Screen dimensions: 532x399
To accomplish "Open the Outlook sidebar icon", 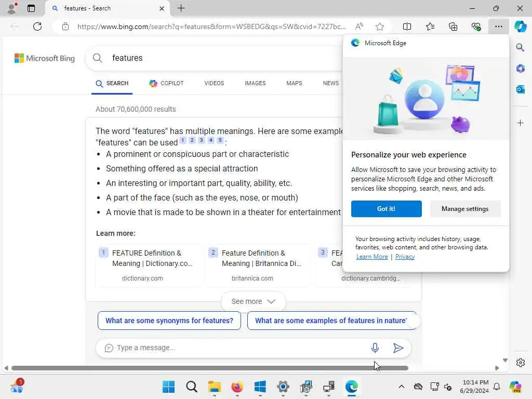I will (520, 89).
